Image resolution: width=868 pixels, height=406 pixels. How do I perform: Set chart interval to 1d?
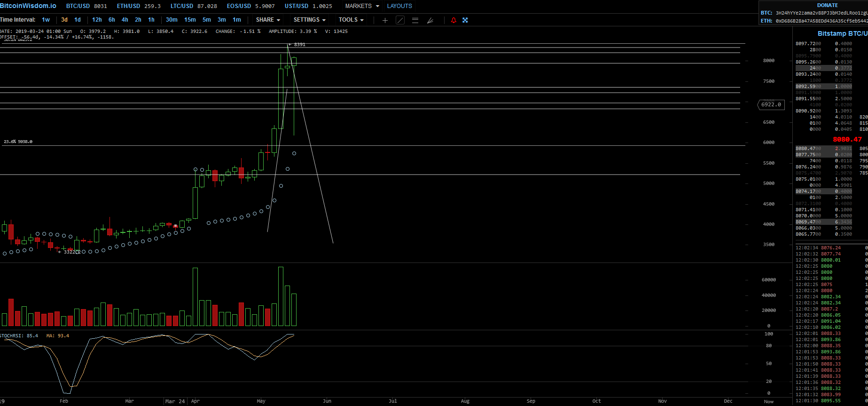(x=78, y=20)
